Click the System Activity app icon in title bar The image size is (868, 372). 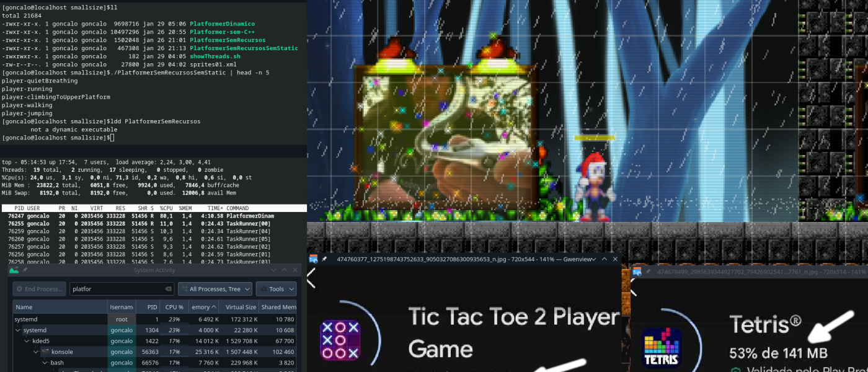(15, 270)
